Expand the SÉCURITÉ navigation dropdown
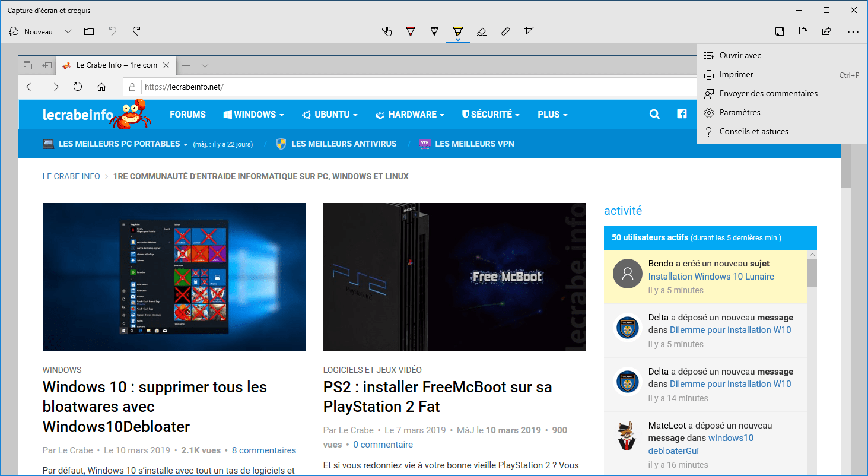868x476 pixels. 491,115
